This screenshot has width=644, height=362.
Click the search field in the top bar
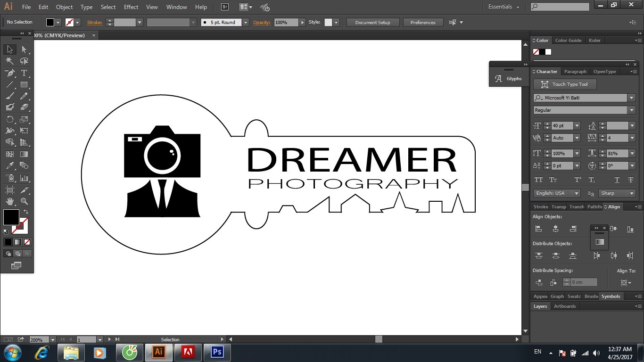pyautogui.click(x=560, y=7)
